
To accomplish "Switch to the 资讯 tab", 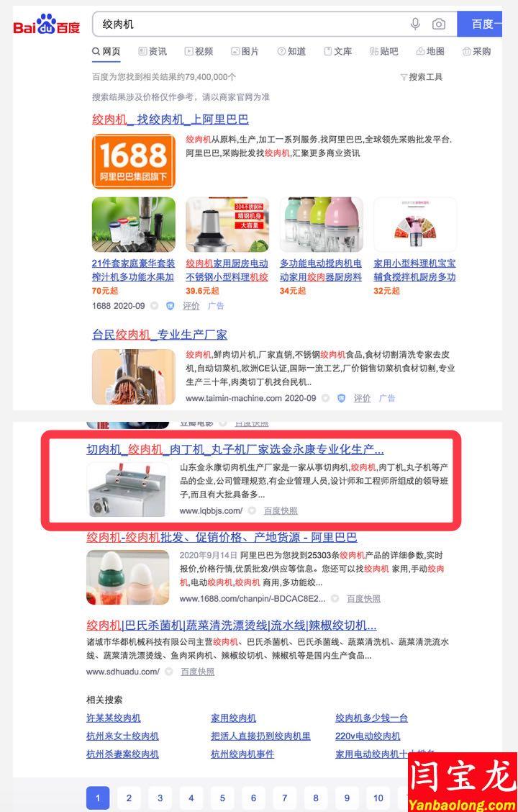I will (153, 51).
